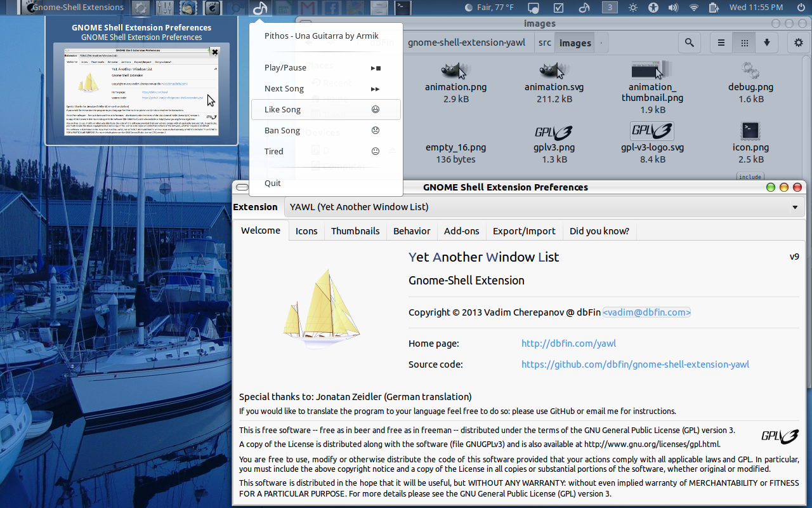The height and width of the screenshot is (508, 812).
Task: Open the GitHub gnome-shell-extension-yawl source link
Action: (x=635, y=364)
